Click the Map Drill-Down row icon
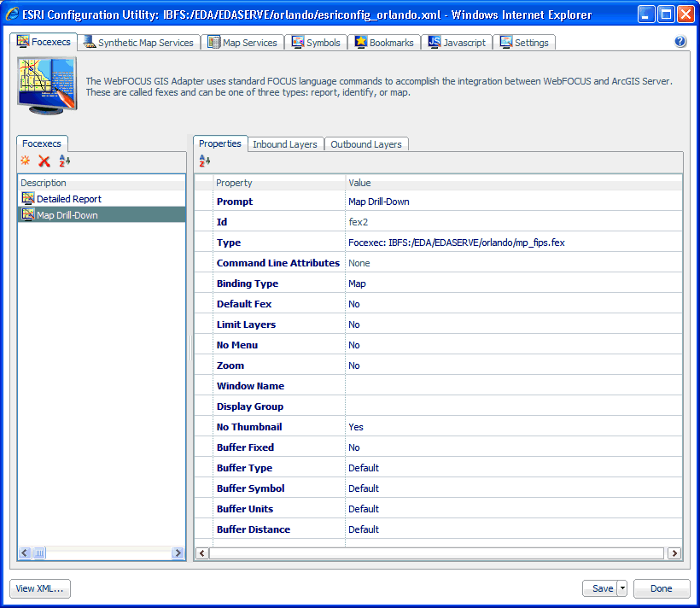 pos(28,214)
